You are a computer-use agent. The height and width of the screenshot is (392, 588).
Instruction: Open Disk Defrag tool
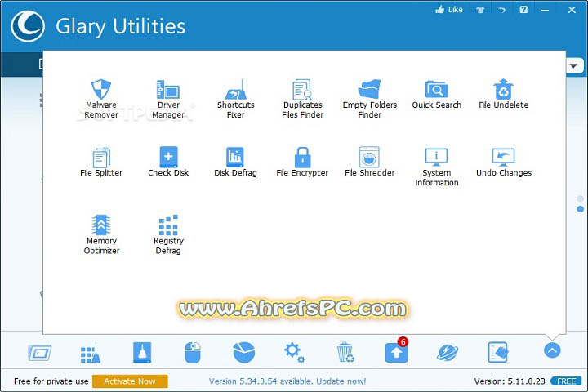(235, 162)
